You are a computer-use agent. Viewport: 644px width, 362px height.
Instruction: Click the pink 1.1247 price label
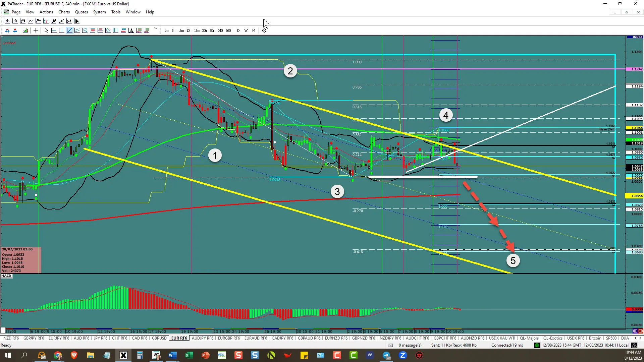pos(635,69)
